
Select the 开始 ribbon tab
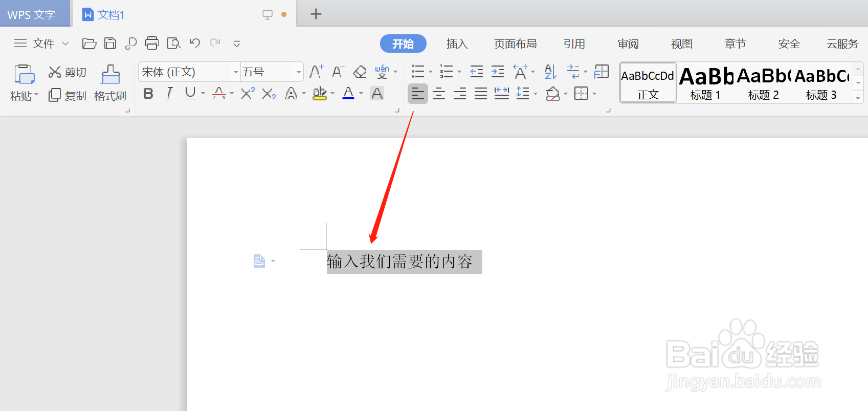(403, 44)
